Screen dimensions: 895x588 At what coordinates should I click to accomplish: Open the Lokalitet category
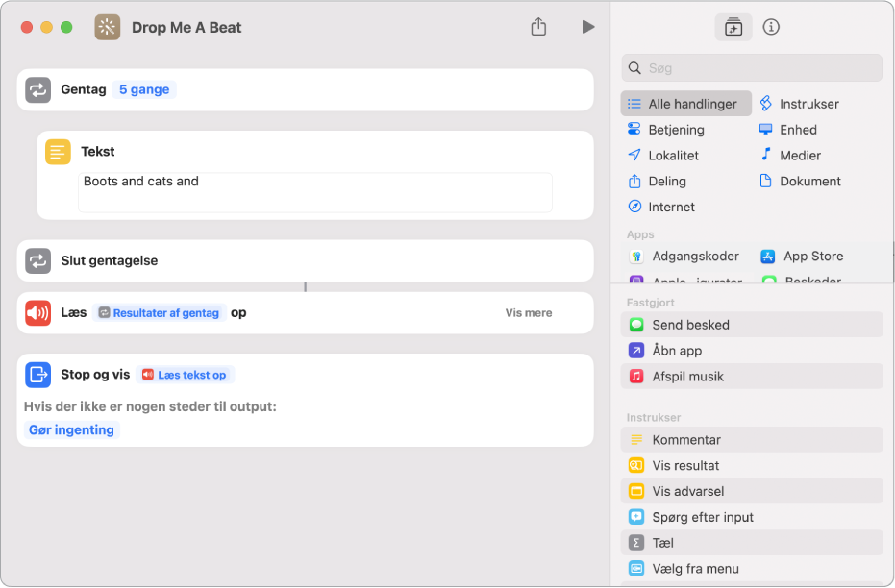(x=663, y=155)
